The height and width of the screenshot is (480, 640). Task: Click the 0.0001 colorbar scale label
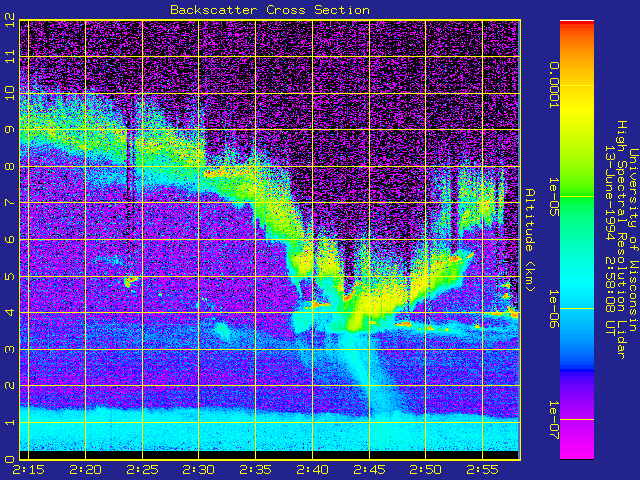click(x=553, y=85)
